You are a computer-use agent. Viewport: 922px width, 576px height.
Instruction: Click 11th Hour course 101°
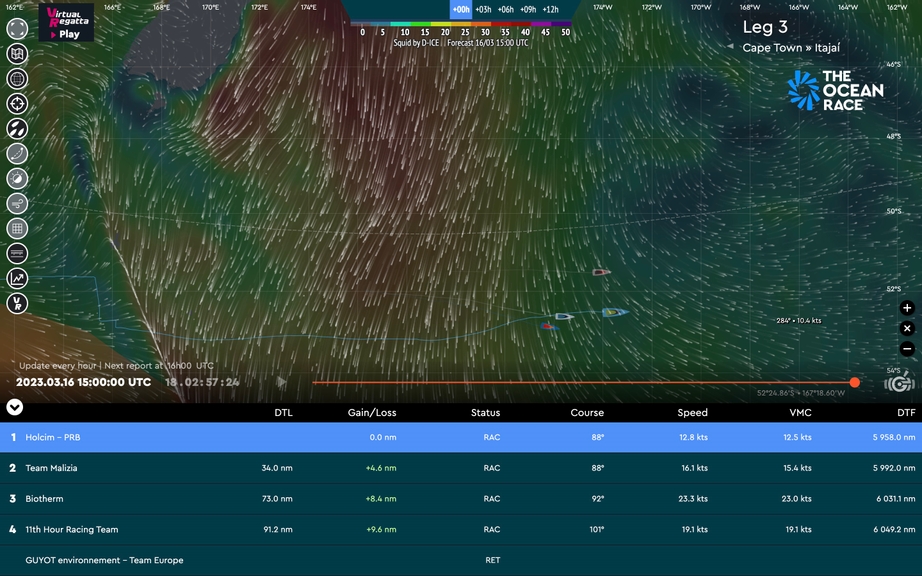coord(597,529)
